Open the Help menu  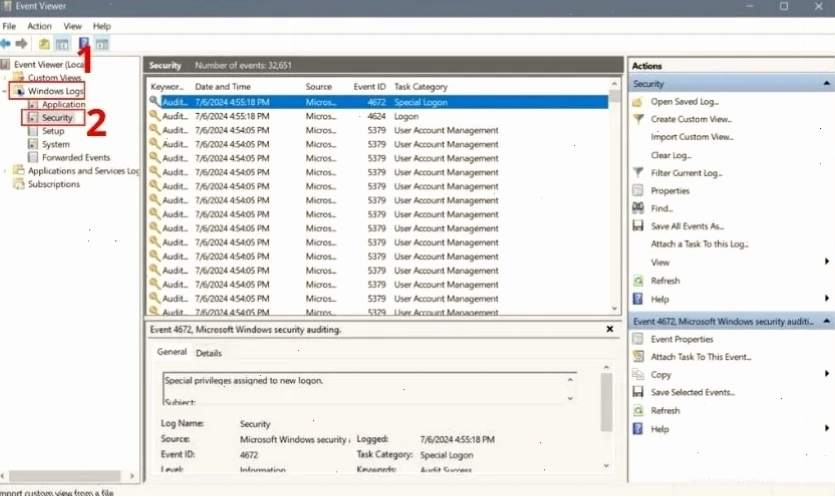click(102, 26)
